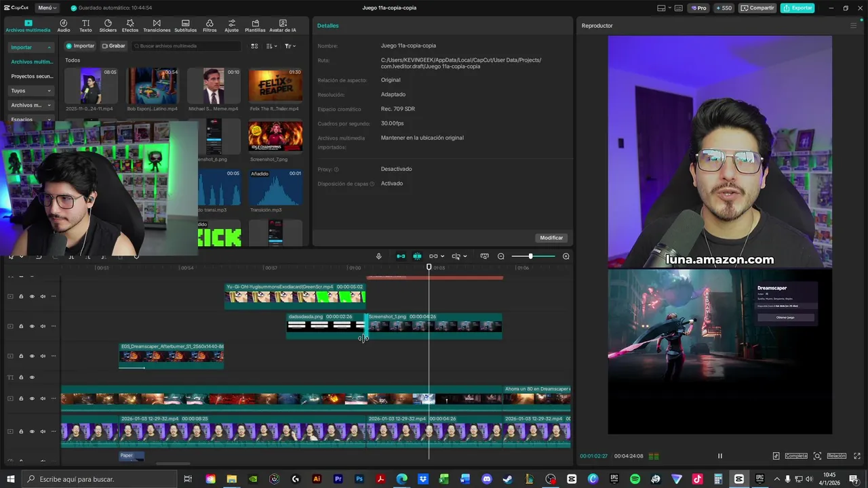
Task: Toggle main track magnet icon
Action: (401, 256)
